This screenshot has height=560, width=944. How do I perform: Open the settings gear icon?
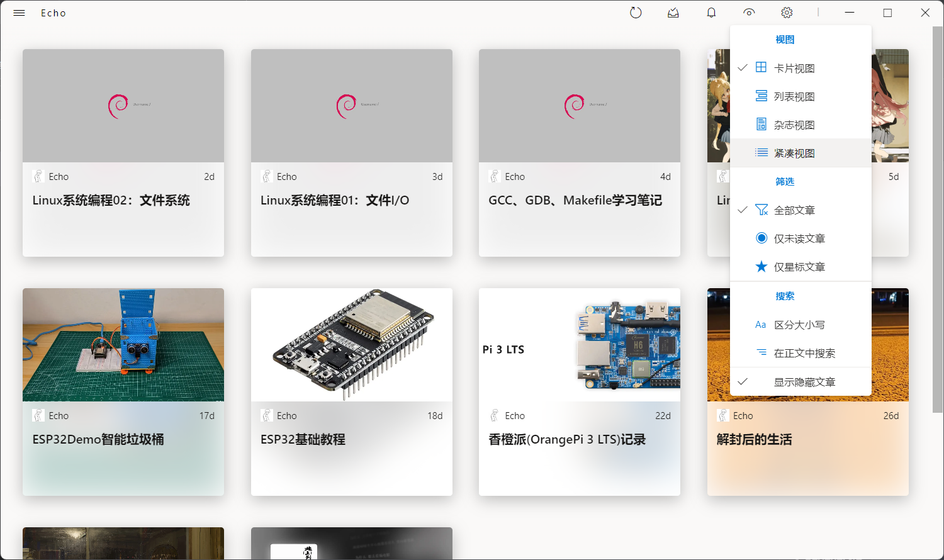coord(787,13)
